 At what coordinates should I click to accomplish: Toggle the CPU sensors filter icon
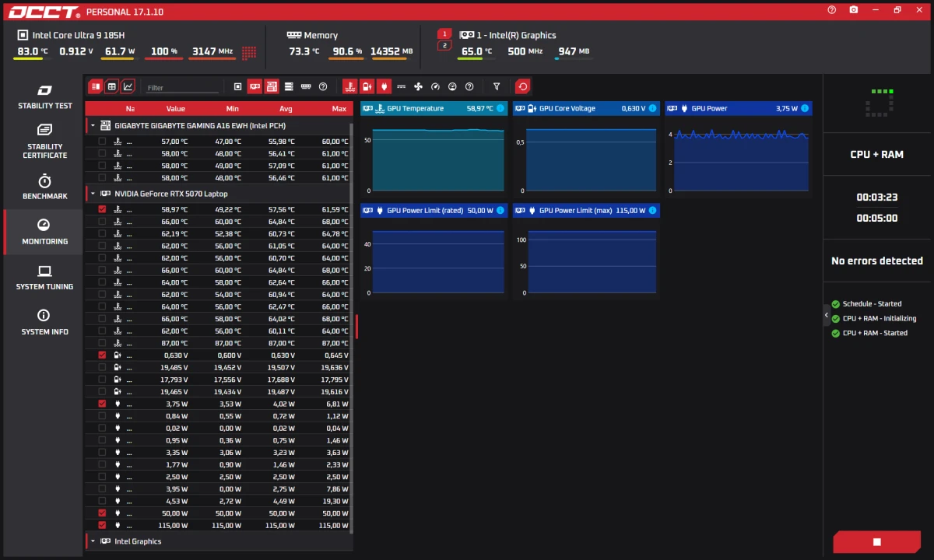click(x=238, y=86)
